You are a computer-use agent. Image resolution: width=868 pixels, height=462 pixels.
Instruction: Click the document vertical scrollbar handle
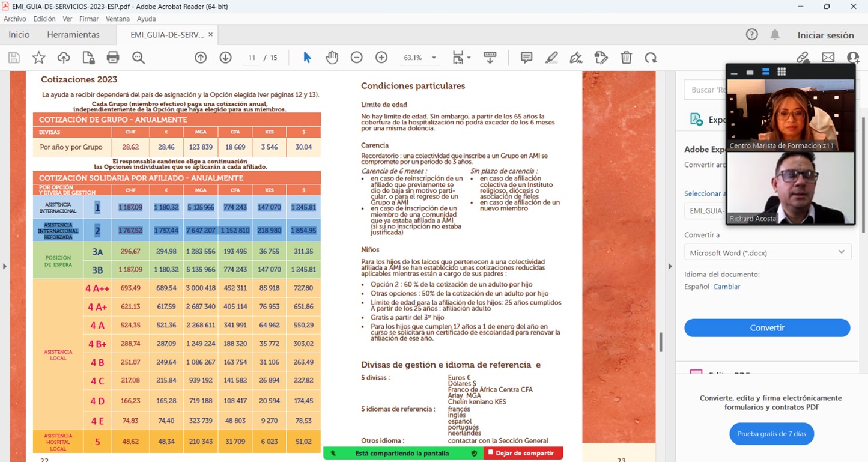(661, 342)
